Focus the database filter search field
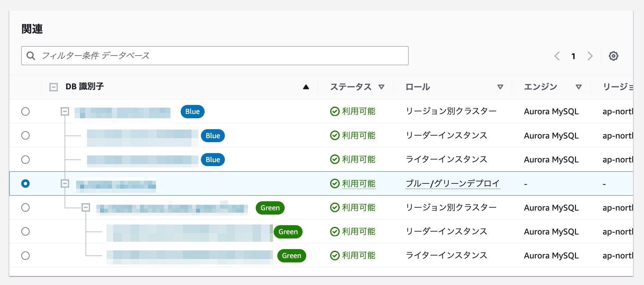Image resolution: width=644 pixels, height=285 pixels. [x=219, y=56]
